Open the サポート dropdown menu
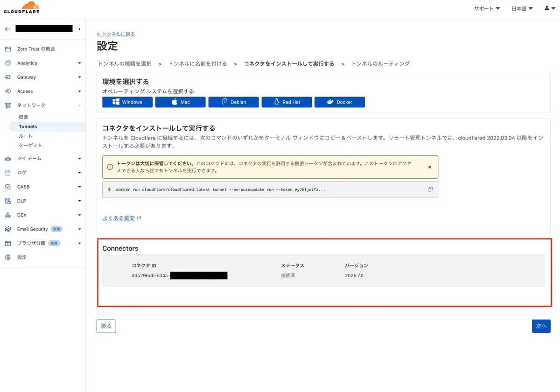Screen dimensions: 560x392 pos(487,8)
